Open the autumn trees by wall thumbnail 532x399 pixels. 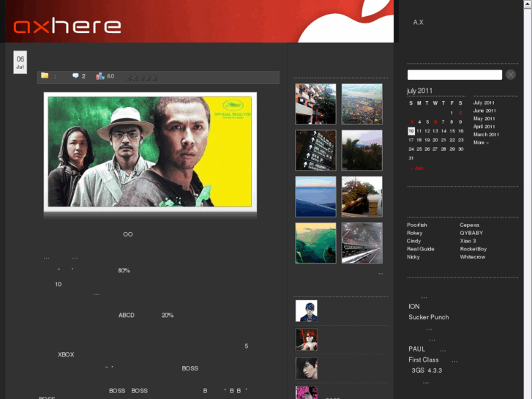coord(362,197)
